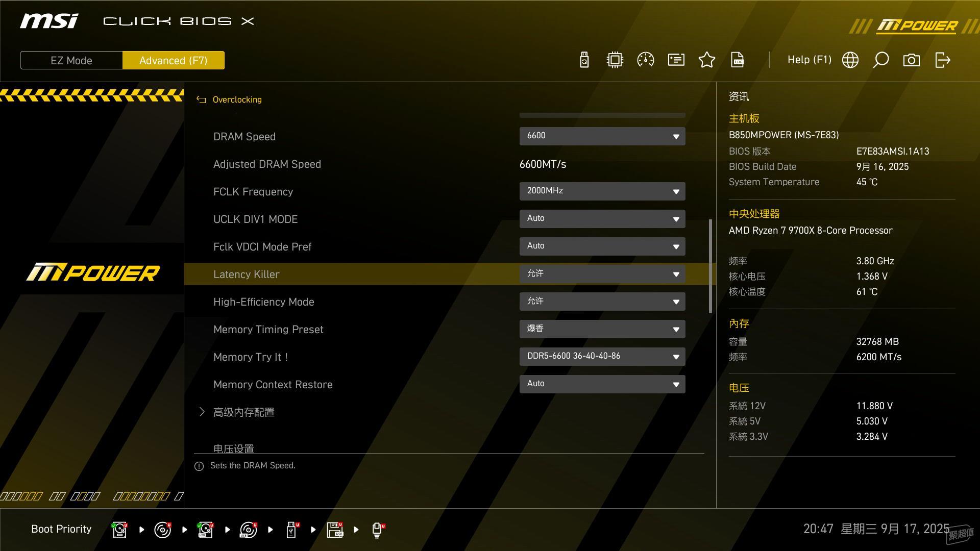Image resolution: width=980 pixels, height=551 pixels.
Task: Click the 6200 MT/s memory frequency value
Action: pyautogui.click(x=879, y=357)
